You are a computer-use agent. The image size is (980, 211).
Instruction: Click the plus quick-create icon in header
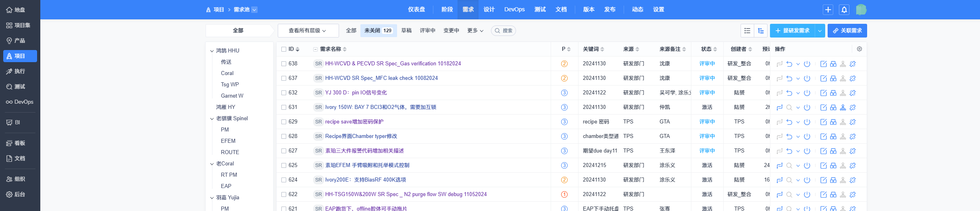828,10
